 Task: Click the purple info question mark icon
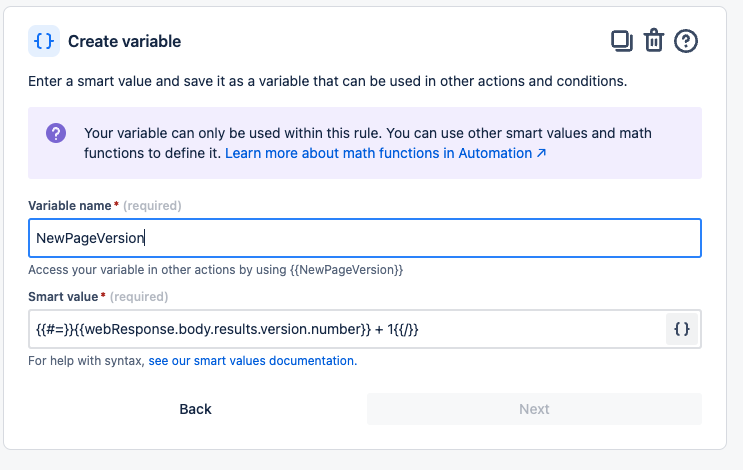pos(56,133)
